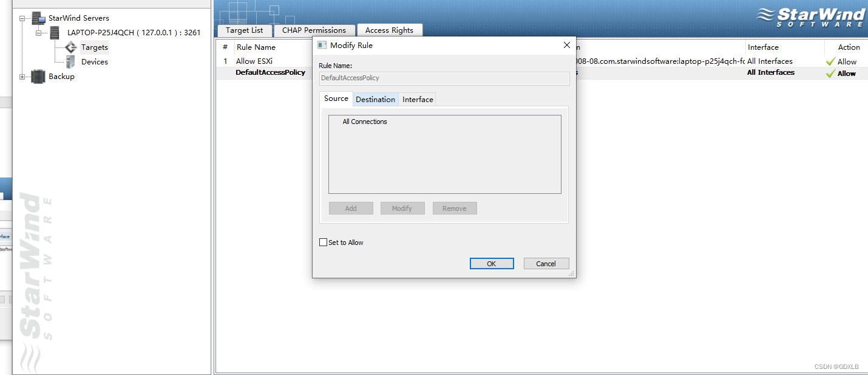Viewport: 868px width, 375px height.
Task: Select the DefaultAccessPolicy rule row
Action: [x=541, y=73]
